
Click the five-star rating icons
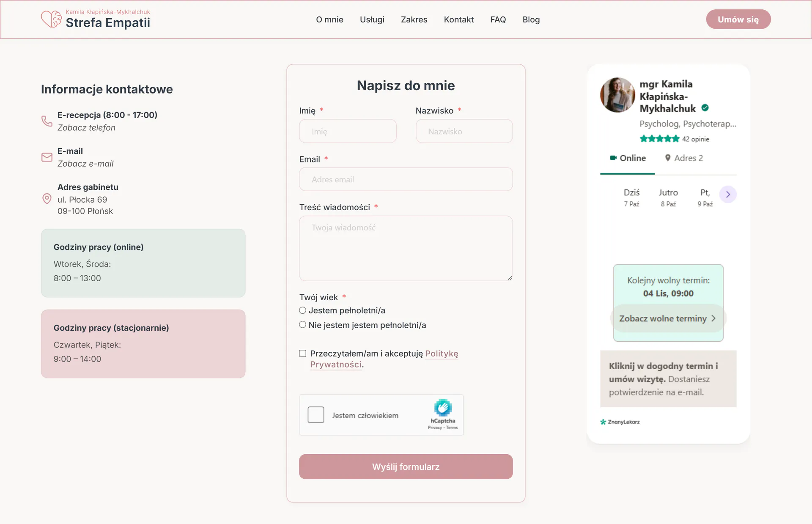point(659,139)
